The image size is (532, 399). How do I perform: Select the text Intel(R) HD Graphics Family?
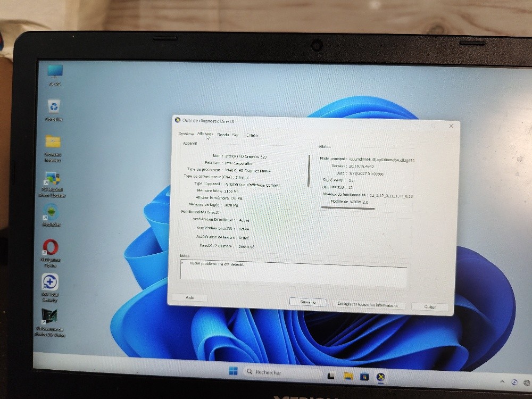pos(248,171)
